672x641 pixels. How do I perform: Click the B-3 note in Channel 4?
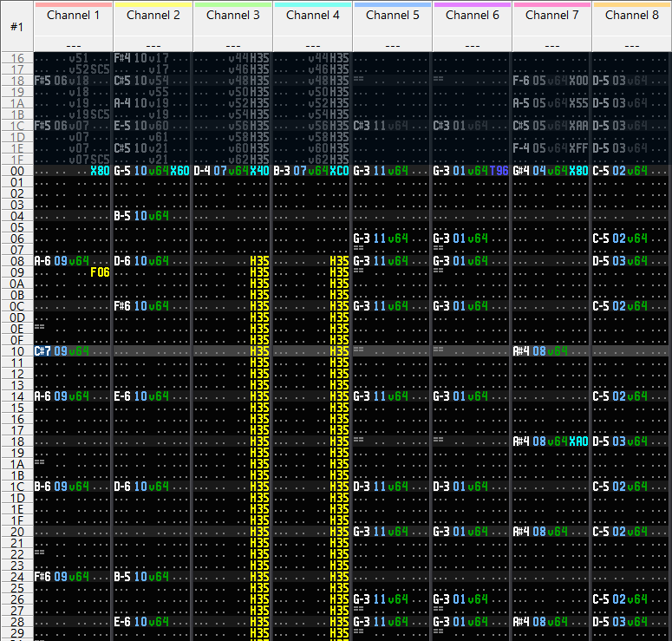click(282, 171)
